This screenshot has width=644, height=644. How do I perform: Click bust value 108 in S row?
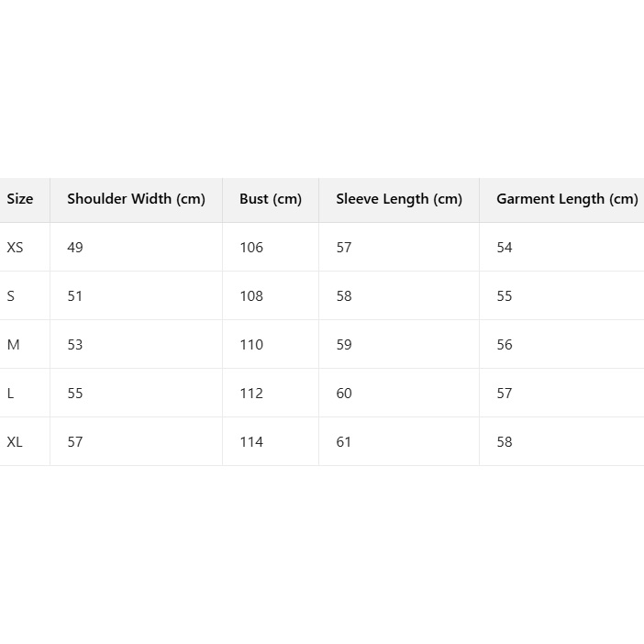tap(251, 296)
